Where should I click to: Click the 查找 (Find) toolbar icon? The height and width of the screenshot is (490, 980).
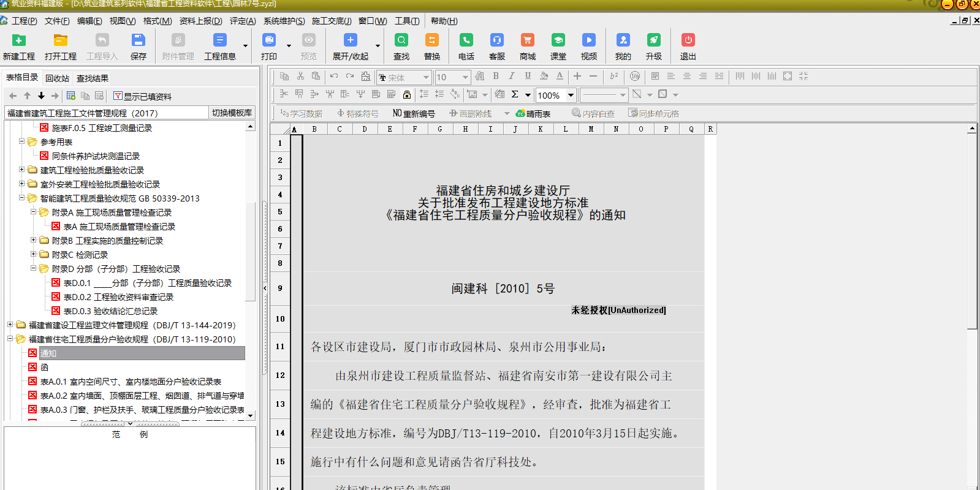[401, 40]
